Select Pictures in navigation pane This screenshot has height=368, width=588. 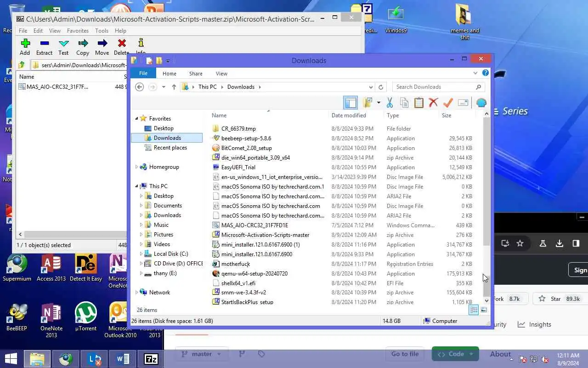(x=158, y=235)
